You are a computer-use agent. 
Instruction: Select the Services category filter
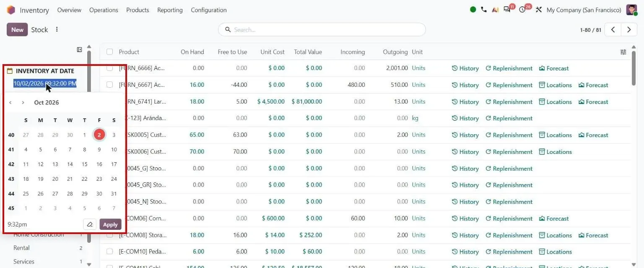(24, 261)
